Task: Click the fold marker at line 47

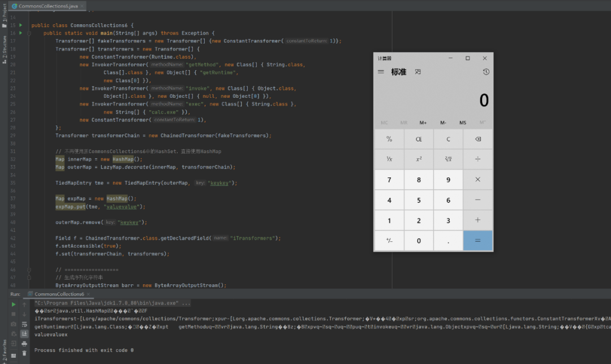Action: (x=29, y=278)
